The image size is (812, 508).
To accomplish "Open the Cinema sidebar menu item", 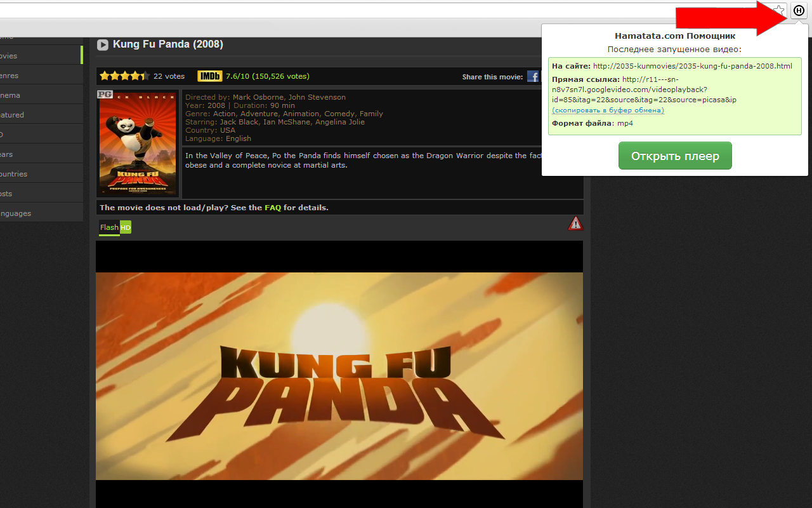I will (x=41, y=95).
